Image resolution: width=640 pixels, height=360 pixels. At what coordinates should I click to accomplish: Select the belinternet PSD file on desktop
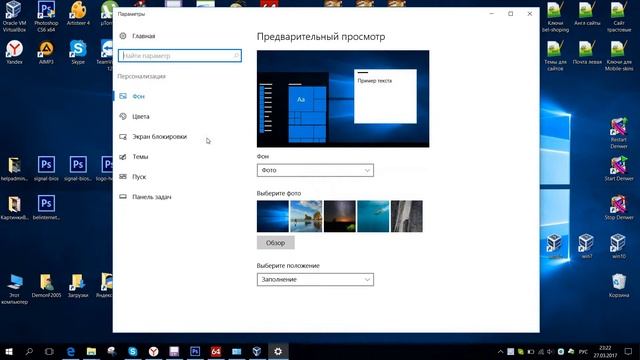46,208
